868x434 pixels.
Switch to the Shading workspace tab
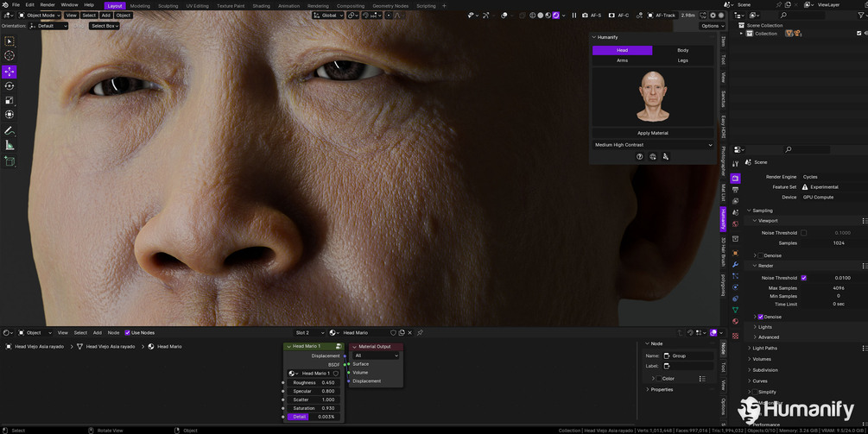[x=262, y=5]
